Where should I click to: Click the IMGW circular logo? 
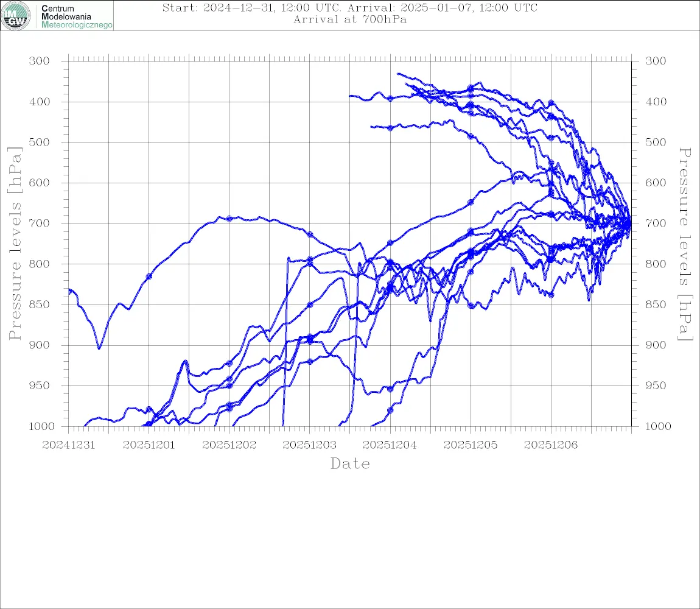click(16, 16)
